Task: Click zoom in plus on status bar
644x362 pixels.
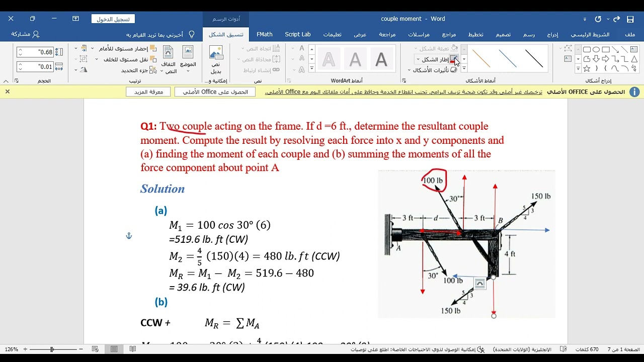Action: click(25, 349)
